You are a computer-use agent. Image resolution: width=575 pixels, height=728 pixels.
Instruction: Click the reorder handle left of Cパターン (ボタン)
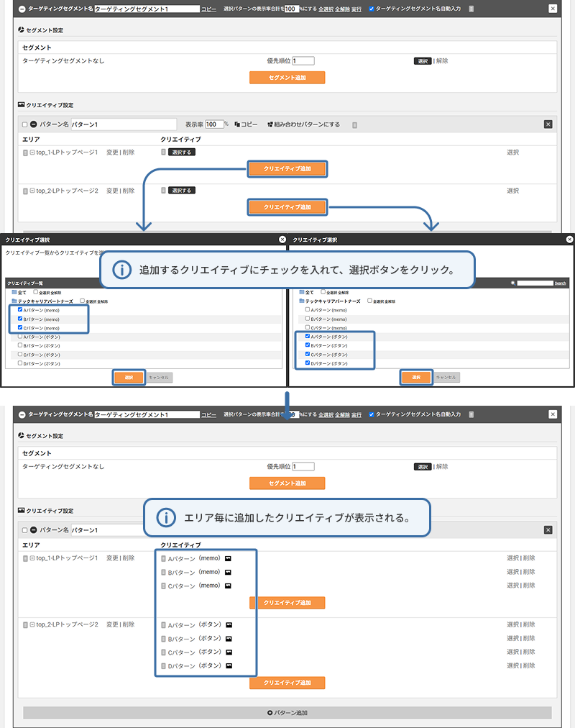point(163,652)
